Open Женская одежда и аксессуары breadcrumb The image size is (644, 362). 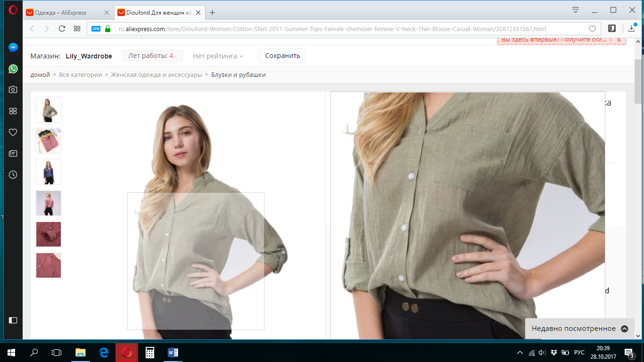click(157, 75)
